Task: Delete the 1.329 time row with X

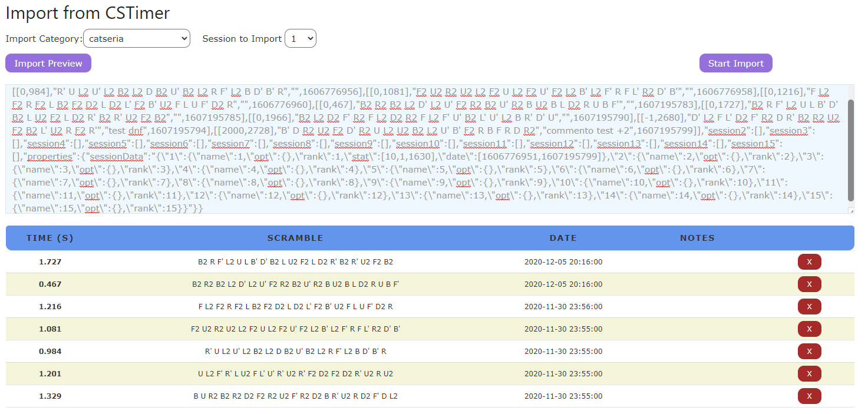Action: coord(809,396)
